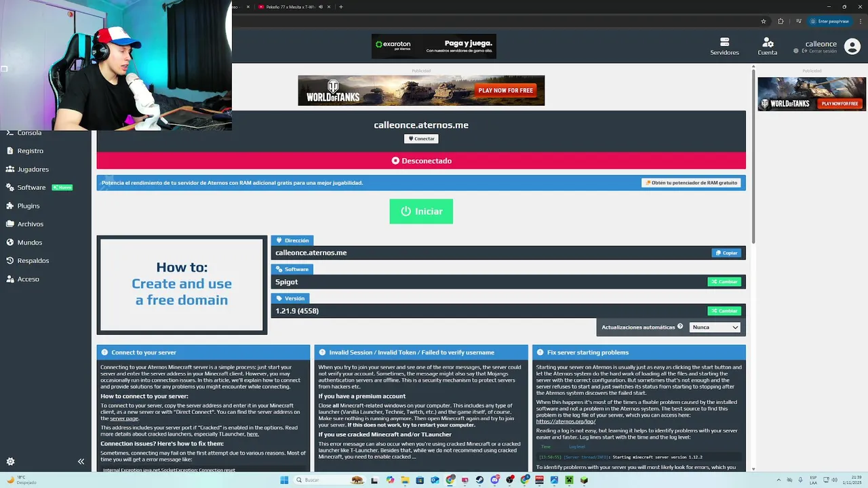This screenshot has width=868, height=488.
Task: Click the help icon beside Actualizaciones automáticas
Action: pos(680,327)
